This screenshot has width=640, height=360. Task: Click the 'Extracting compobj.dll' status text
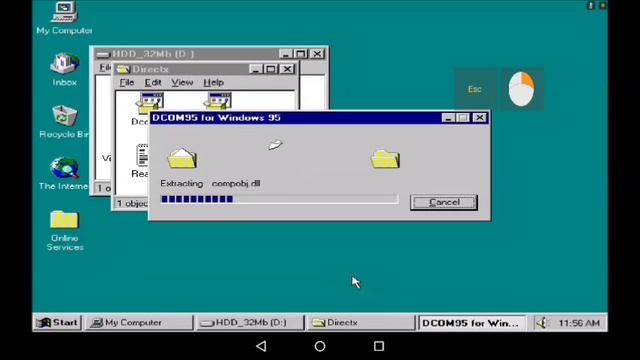[x=210, y=184]
